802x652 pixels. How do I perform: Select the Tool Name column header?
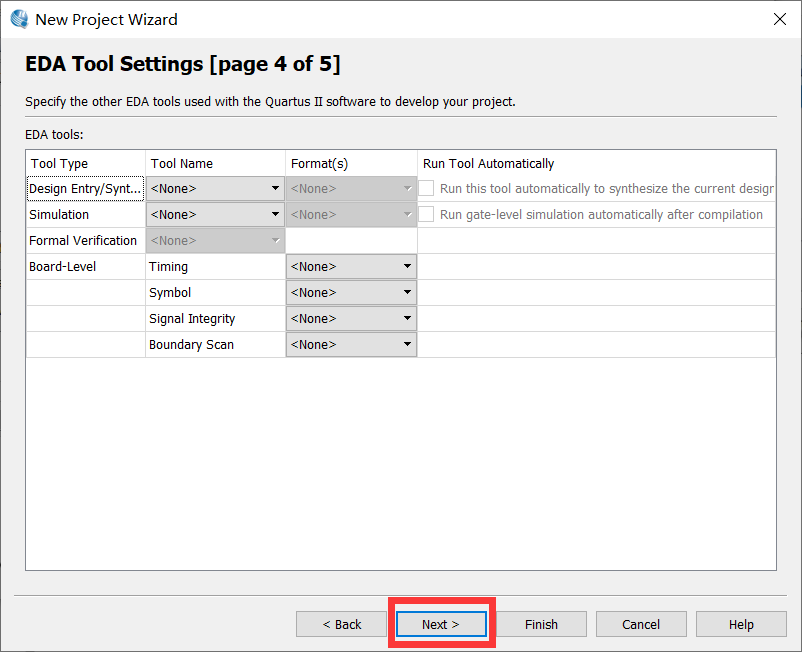215,164
